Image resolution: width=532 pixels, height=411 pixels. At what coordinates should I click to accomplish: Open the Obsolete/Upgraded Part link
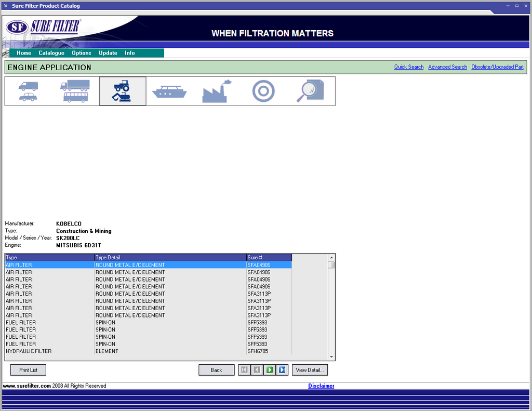(497, 67)
